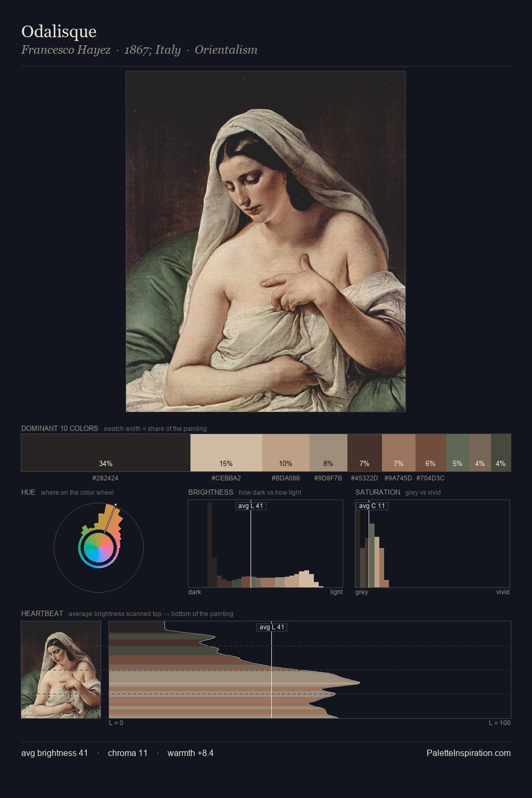Click the 'vivid' axis label under Saturation

click(503, 592)
